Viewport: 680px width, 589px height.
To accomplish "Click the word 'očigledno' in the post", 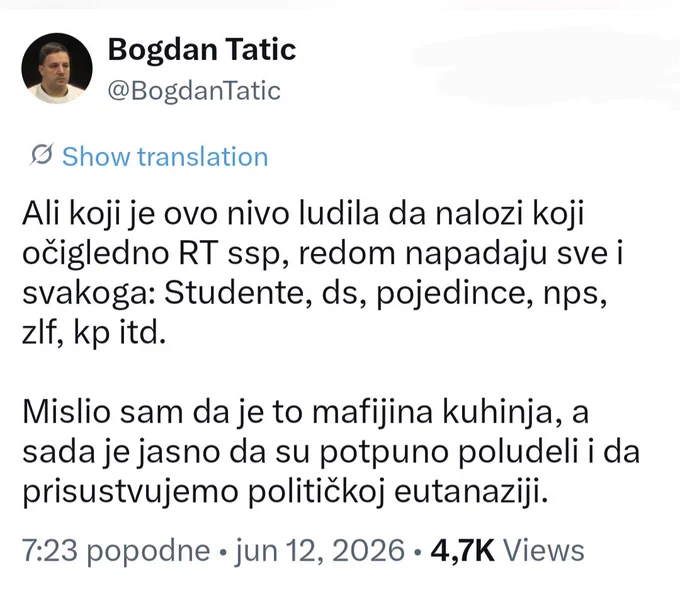I will click(x=95, y=254).
